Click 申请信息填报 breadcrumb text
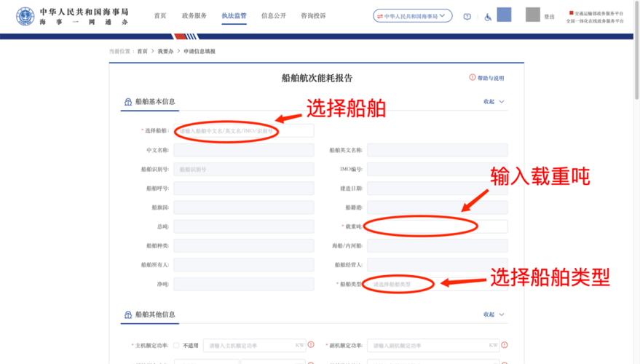 (199, 52)
